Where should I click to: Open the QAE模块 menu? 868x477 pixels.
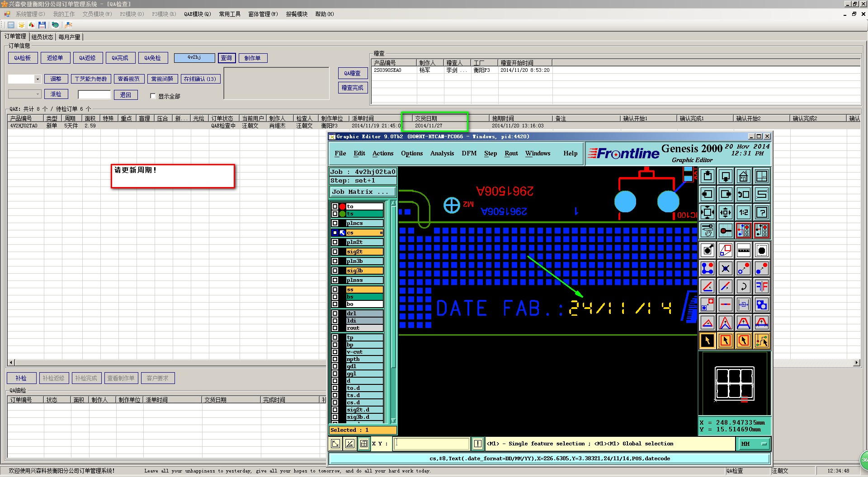pos(198,14)
